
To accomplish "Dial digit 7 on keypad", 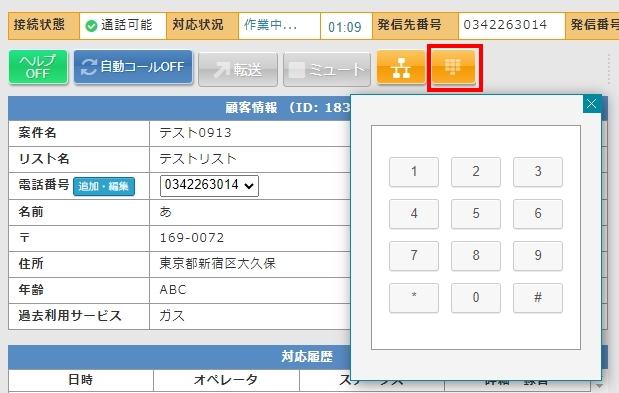I will (414, 256).
